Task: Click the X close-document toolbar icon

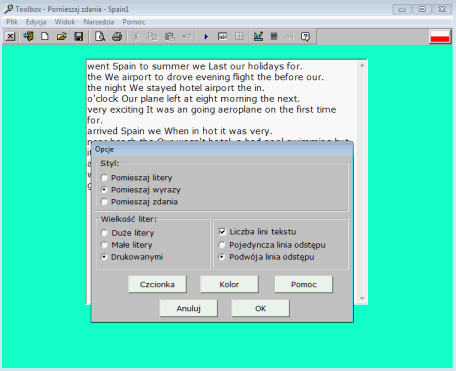Action: [11, 36]
